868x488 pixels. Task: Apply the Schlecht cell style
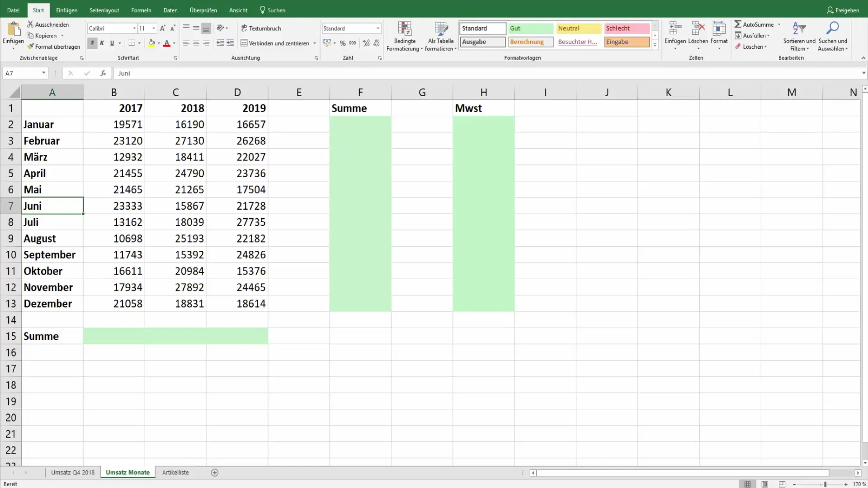click(627, 28)
